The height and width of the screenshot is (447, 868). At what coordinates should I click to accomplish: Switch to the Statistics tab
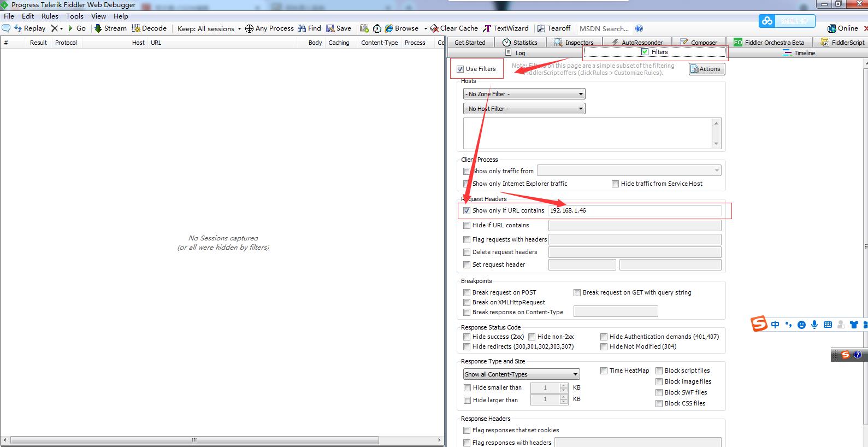[x=520, y=42]
